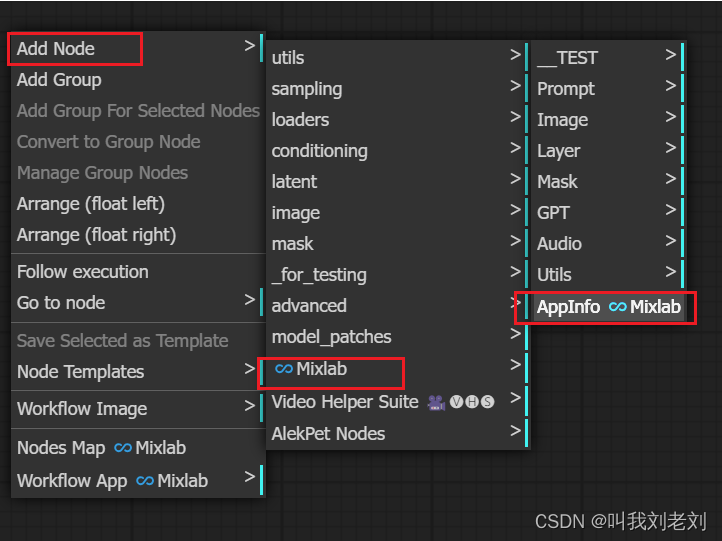Choose Convert to Group Node
This screenshot has height=541, width=722.
point(137,142)
